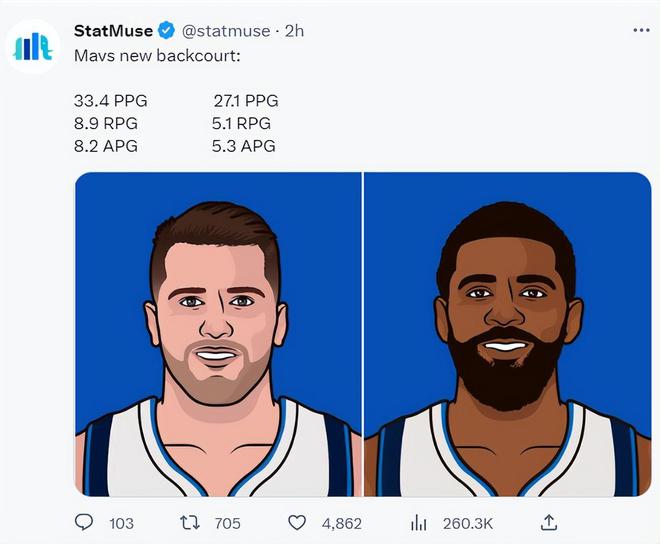Click the reply speech bubble icon
660x544 pixels.
pyautogui.click(x=84, y=523)
